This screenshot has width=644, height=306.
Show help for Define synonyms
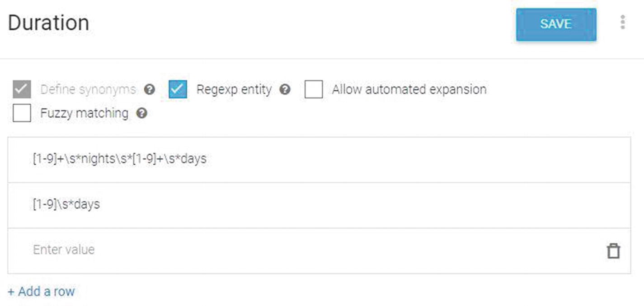coord(149,90)
